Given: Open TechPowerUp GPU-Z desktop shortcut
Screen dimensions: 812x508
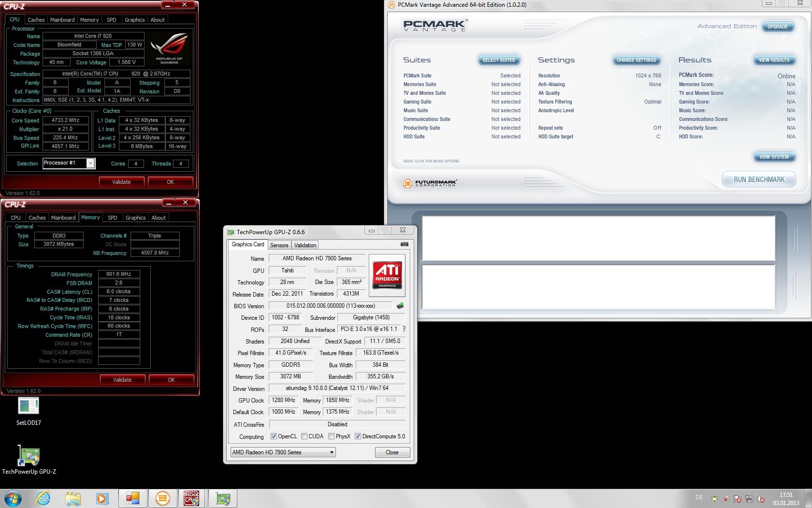Looking at the screenshot, I should (29, 460).
